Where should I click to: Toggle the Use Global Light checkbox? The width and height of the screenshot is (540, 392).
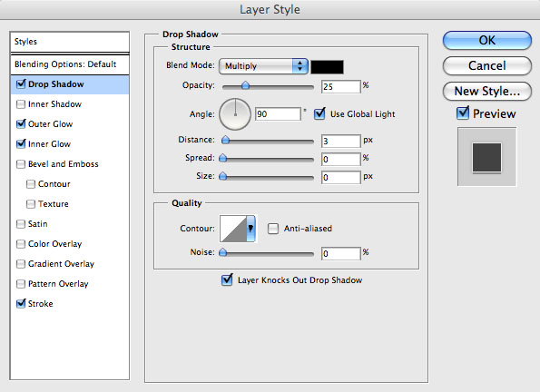(x=319, y=113)
